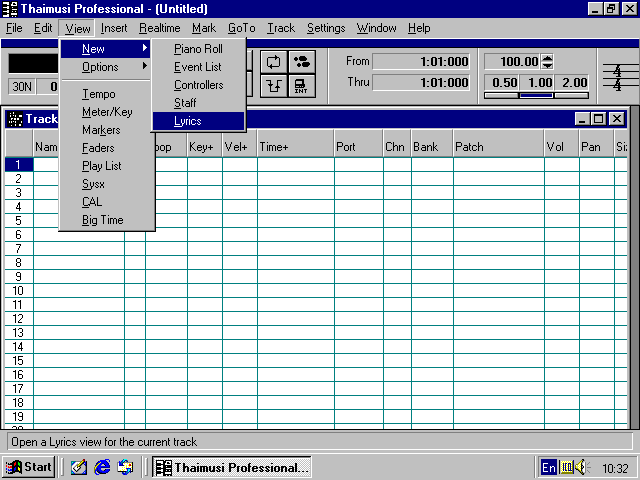This screenshot has height=480, width=640.
Task: Open the Start menu
Action: [x=29, y=467]
